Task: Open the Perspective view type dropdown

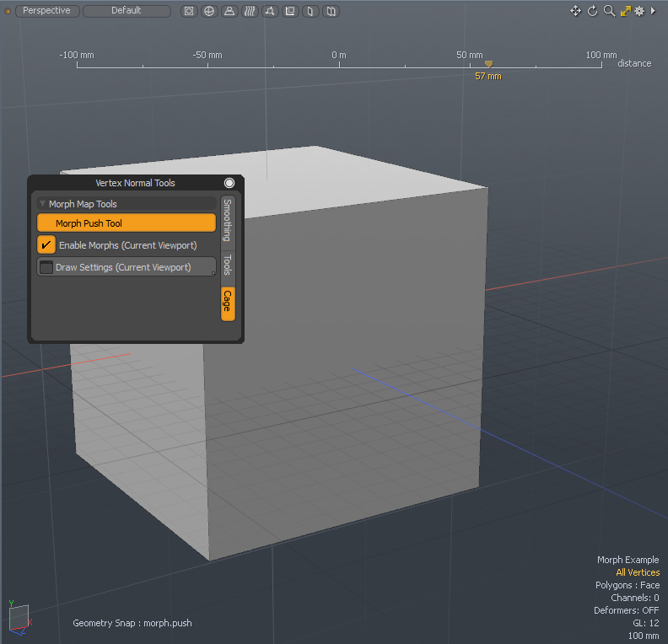Action: coord(47,11)
